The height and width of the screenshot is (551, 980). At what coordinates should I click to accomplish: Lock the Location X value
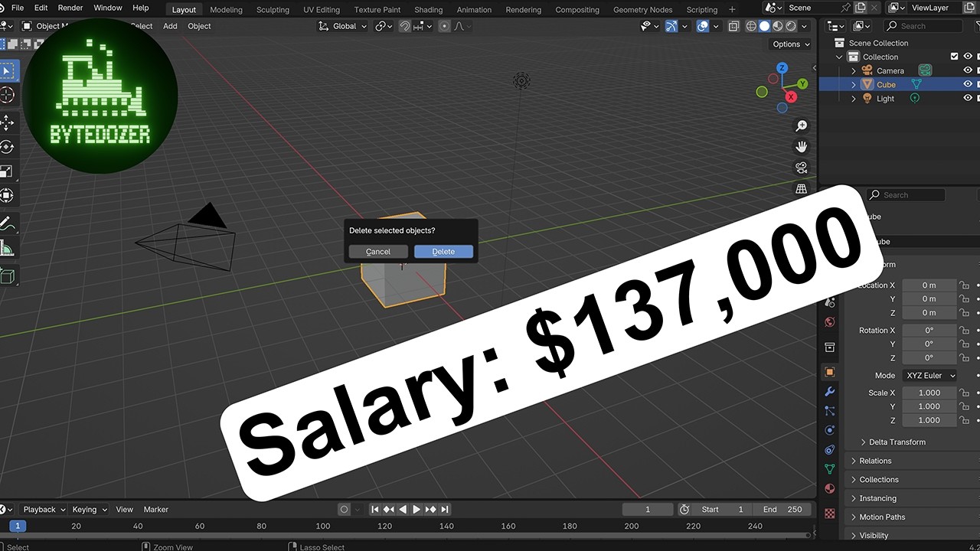point(965,285)
